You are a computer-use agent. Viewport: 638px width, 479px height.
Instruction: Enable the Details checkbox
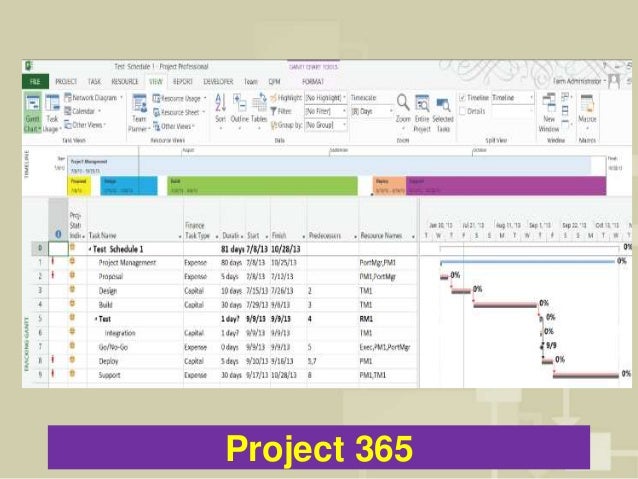tap(462, 111)
